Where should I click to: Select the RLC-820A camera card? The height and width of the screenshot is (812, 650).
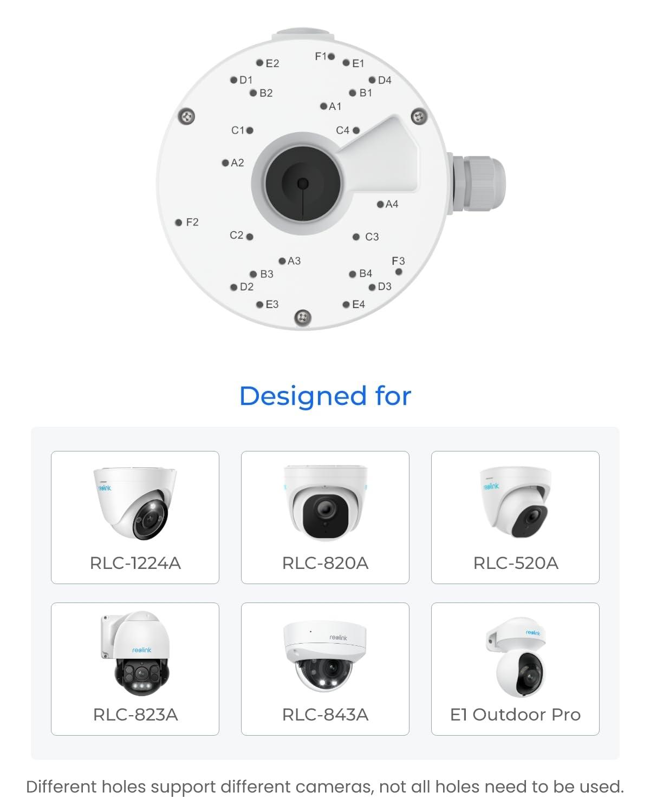325,518
